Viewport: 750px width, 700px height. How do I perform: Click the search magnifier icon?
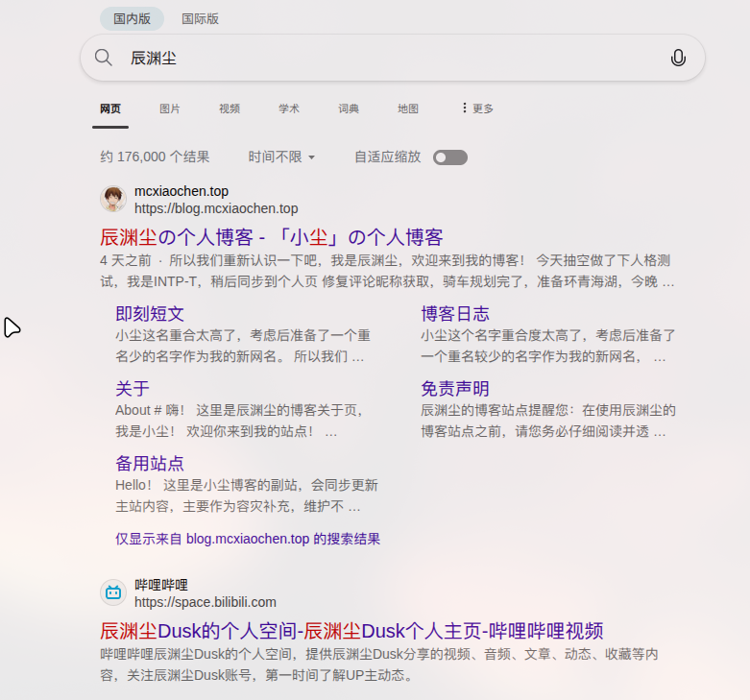pos(104,58)
